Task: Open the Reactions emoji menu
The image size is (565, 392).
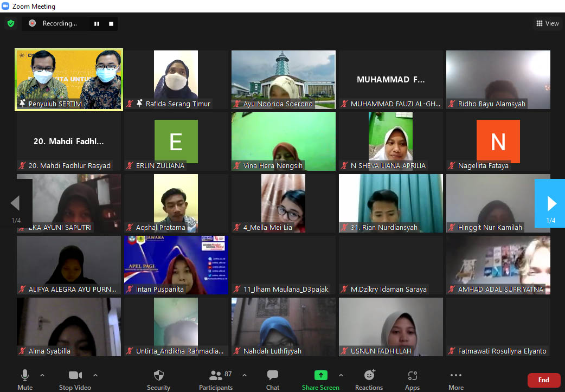Action: [369, 376]
